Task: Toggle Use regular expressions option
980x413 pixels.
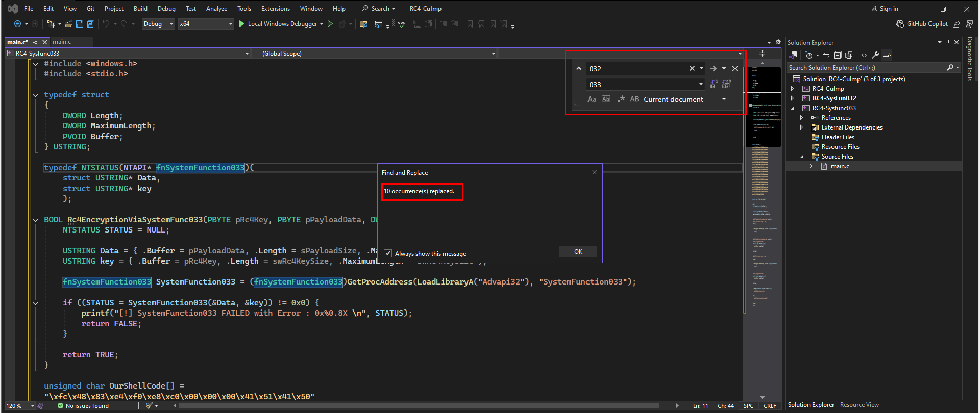Action: tap(621, 99)
